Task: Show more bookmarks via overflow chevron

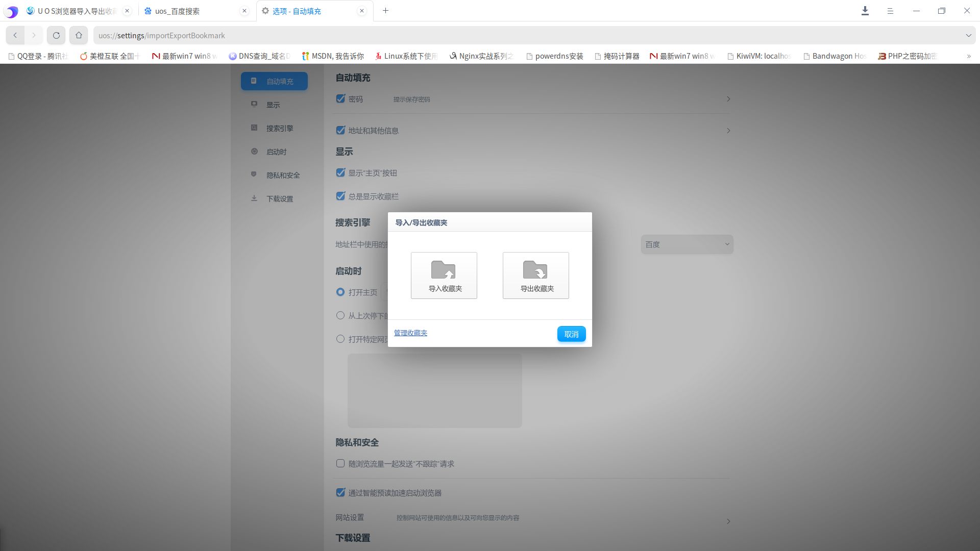Action: click(969, 56)
